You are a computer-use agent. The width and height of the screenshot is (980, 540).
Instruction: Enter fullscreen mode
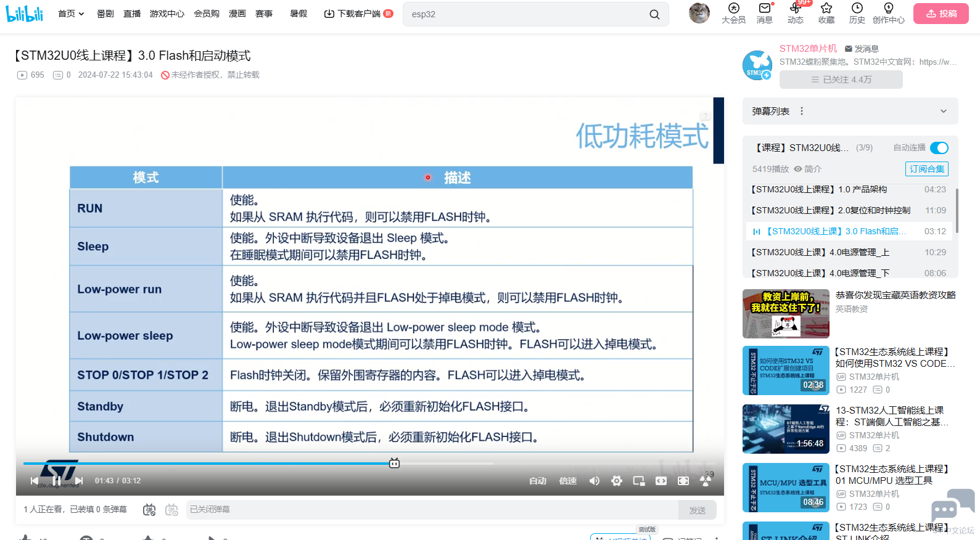[683, 481]
